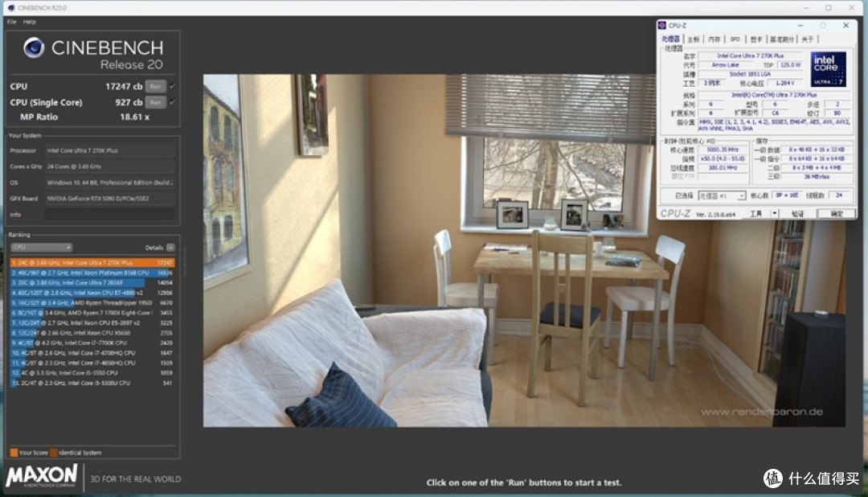Click the Processor field in Your System
Viewport: 868px width, 497px height.
click(x=109, y=150)
